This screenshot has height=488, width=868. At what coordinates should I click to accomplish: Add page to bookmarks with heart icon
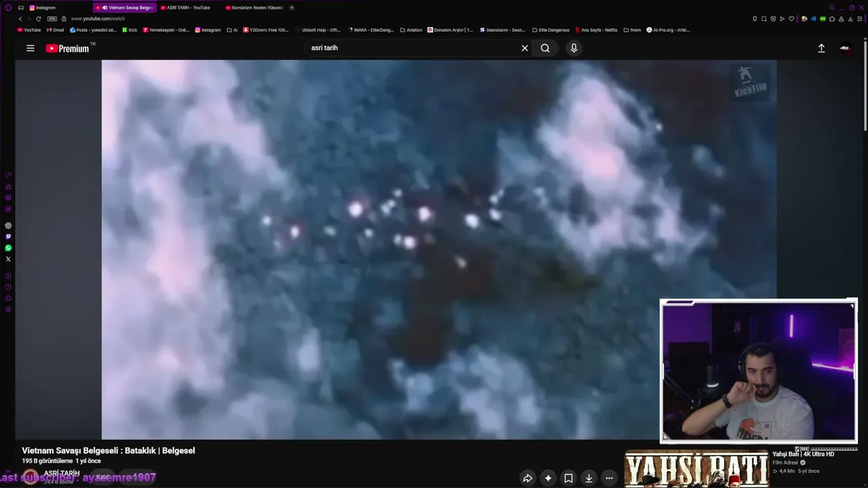[791, 19]
